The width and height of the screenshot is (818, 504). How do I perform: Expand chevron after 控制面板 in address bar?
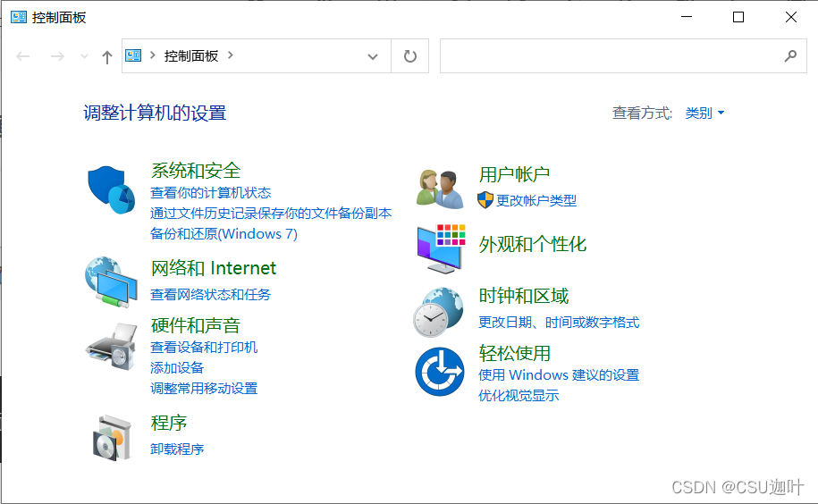pos(231,55)
